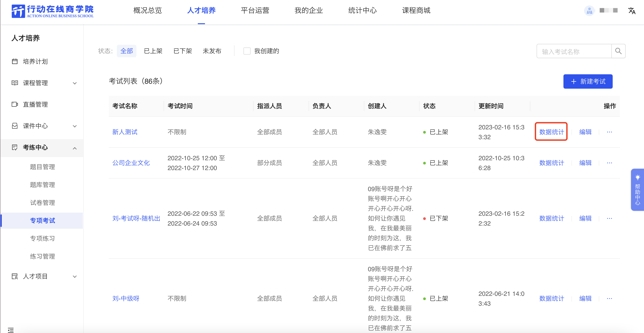Open the 帮助中心 lightbulb help tab
This screenshot has height=333, width=644.
point(638,190)
